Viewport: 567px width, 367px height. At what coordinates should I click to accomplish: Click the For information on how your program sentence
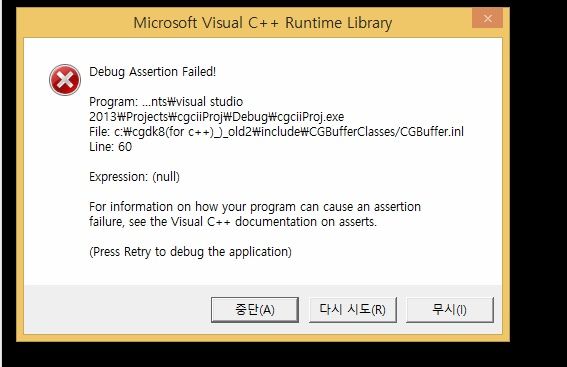click(x=255, y=206)
